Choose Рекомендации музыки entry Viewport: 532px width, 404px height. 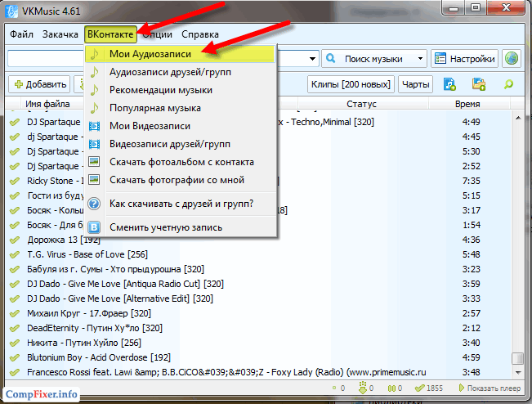click(x=180, y=90)
